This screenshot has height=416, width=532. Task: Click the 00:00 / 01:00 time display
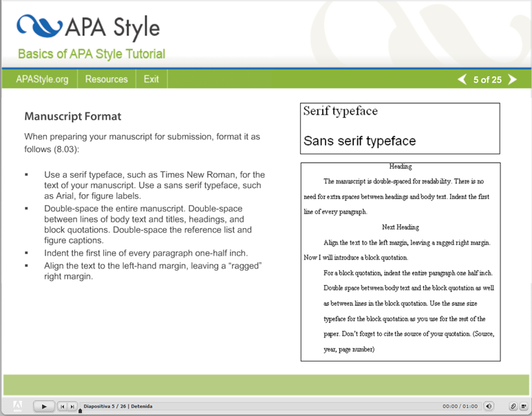tap(460, 406)
